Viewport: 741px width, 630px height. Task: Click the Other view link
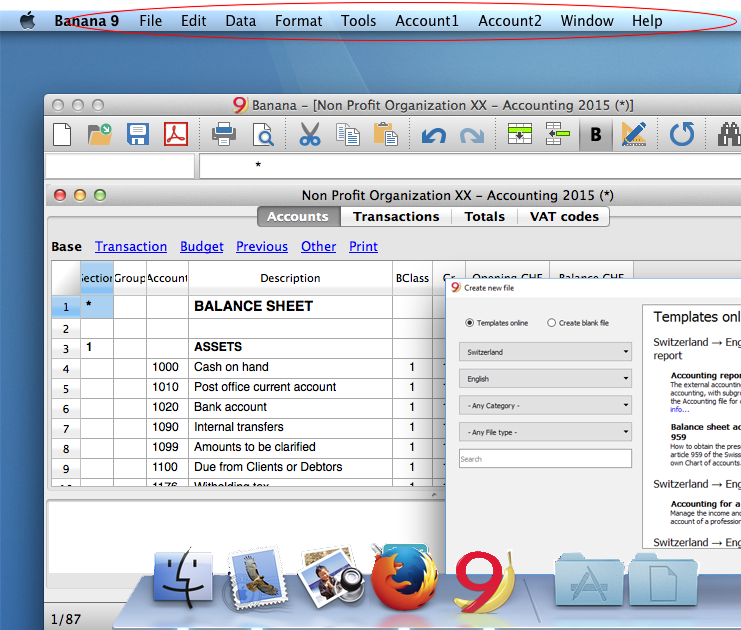(x=319, y=247)
